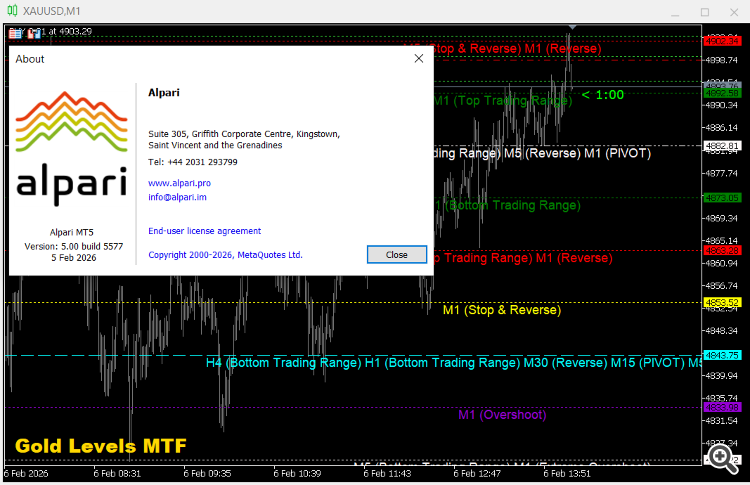The width and height of the screenshot is (750, 485).
Task: Click the 'M1 (Stop & Reverse)' yellow label
Action: 502,310
